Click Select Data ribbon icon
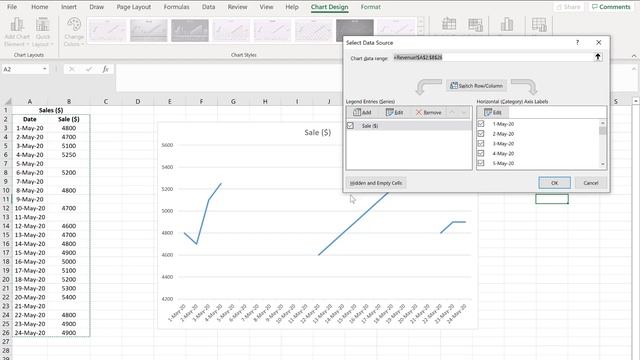Image resolution: width=640 pixels, height=360 pixels. pos(475,24)
